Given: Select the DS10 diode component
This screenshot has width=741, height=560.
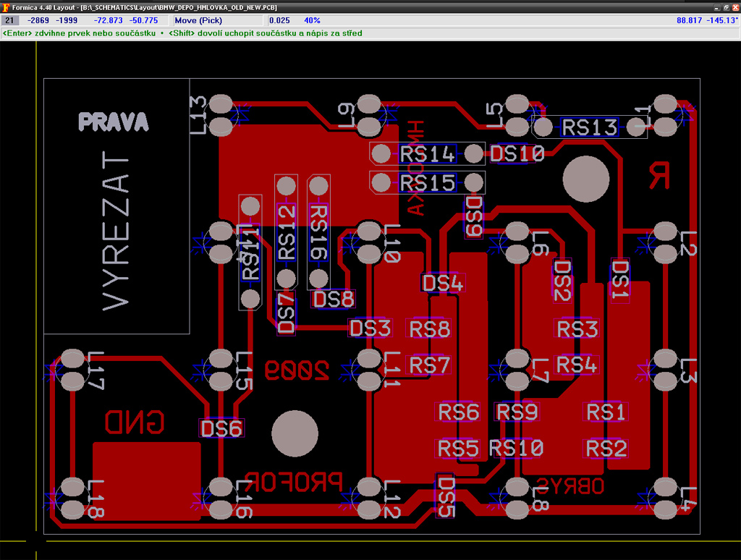Looking at the screenshot, I should click(x=517, y=154).
